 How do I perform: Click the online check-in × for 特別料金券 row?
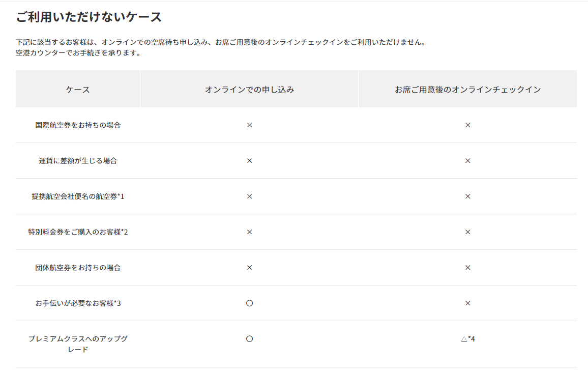coord(467,232)
